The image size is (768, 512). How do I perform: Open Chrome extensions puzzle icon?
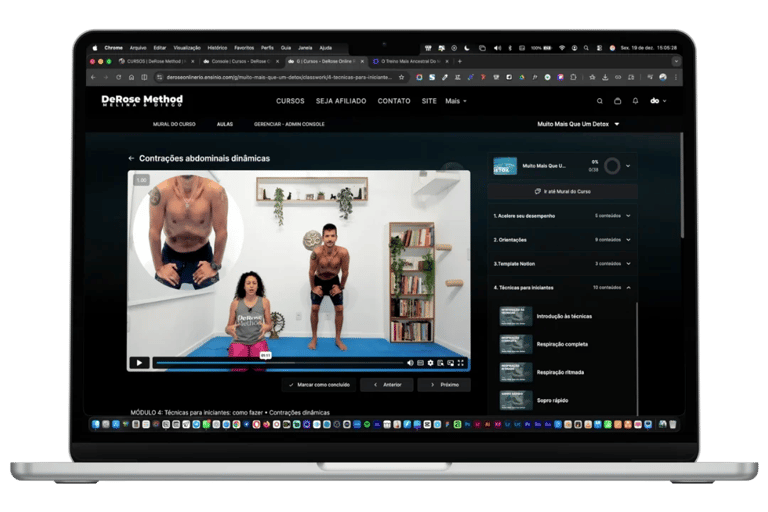tap(573, 77)
